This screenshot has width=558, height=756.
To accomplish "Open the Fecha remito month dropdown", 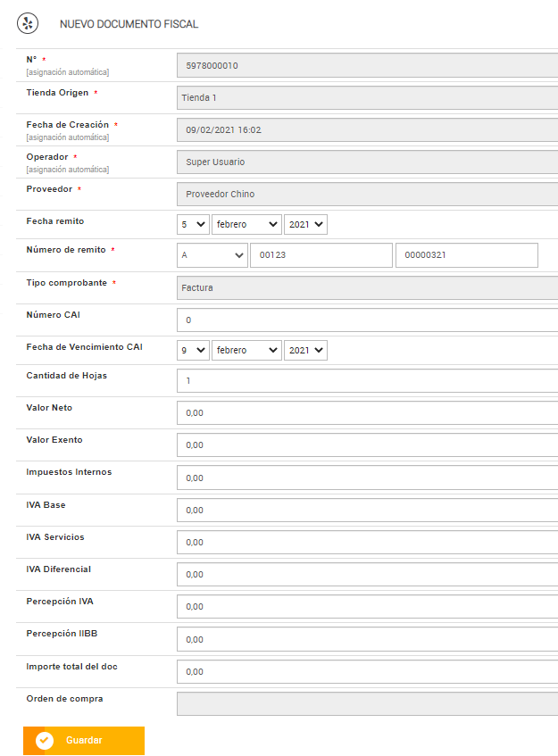I will 247,225.
